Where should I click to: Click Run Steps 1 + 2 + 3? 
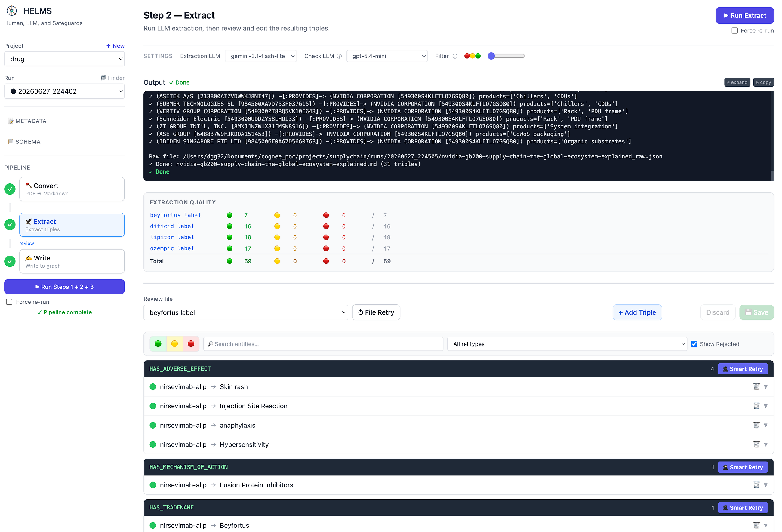(x=64, y=287)
